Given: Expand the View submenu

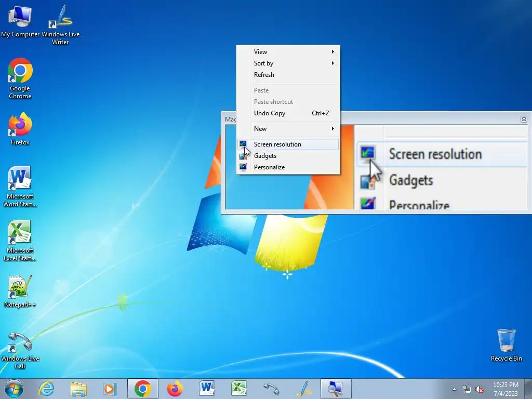Looking at the screenshot, I should click(x=288, y=52).
